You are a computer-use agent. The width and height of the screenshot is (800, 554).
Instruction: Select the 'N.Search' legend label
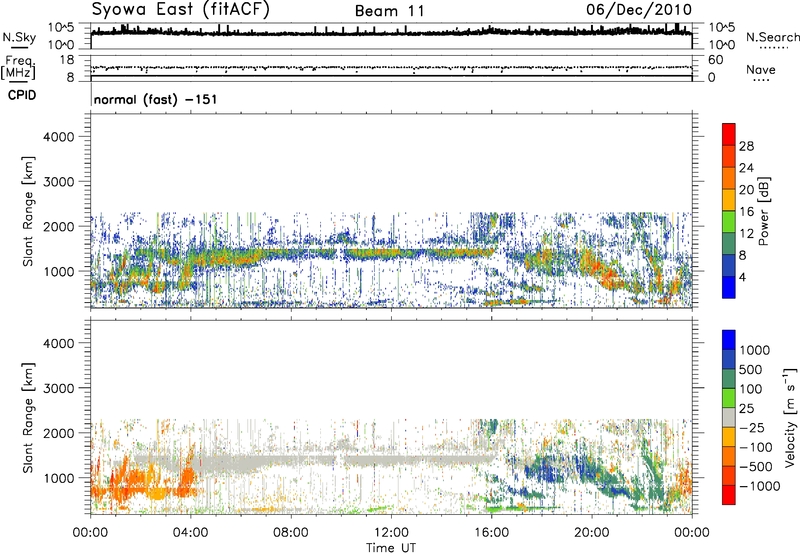click(772, 37)
